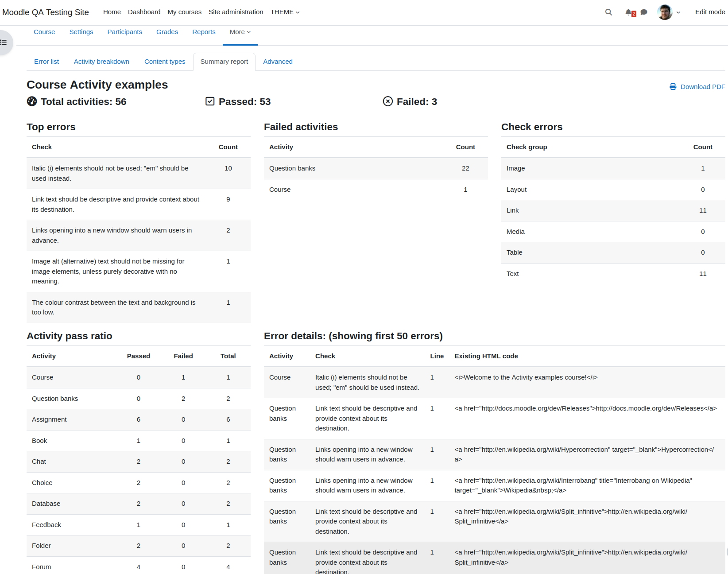Click the Media check group row
This screenshot has width=728, height=574.
613,232
